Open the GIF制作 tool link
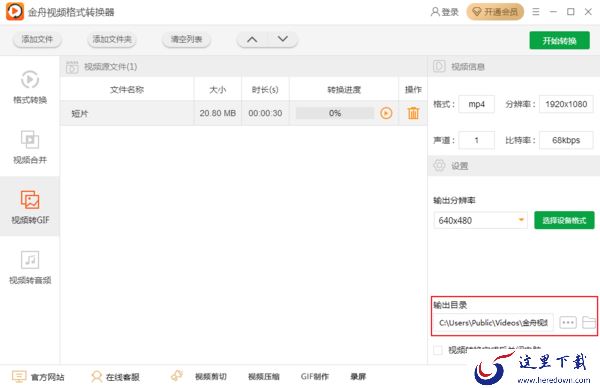 coord(315,377)
